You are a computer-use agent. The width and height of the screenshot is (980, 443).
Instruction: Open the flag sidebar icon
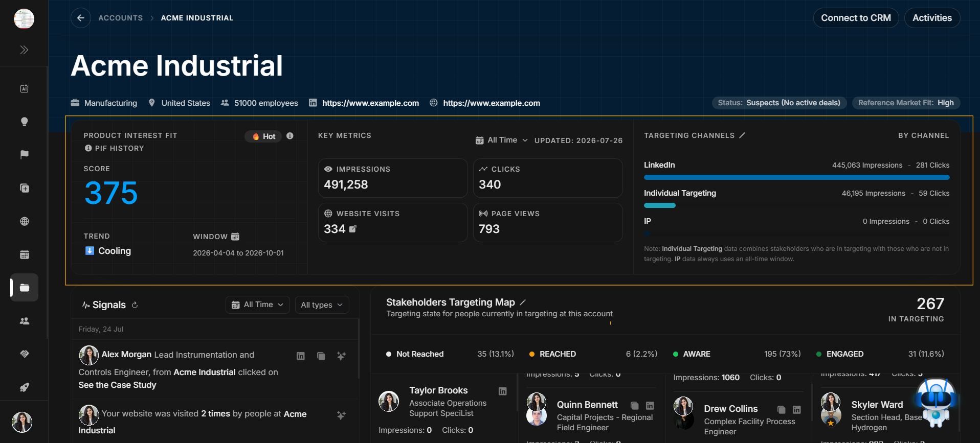coord(24,155)
